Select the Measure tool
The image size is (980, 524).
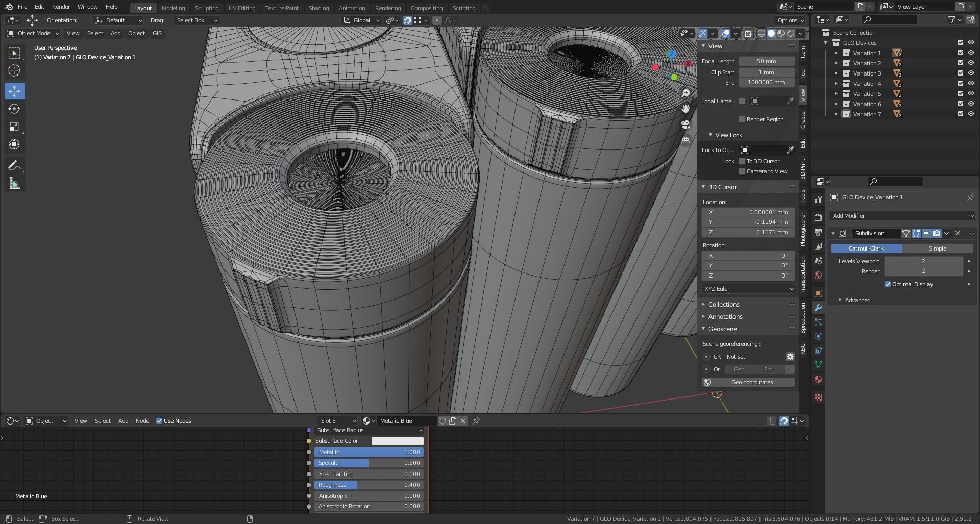tap(14, 183)
